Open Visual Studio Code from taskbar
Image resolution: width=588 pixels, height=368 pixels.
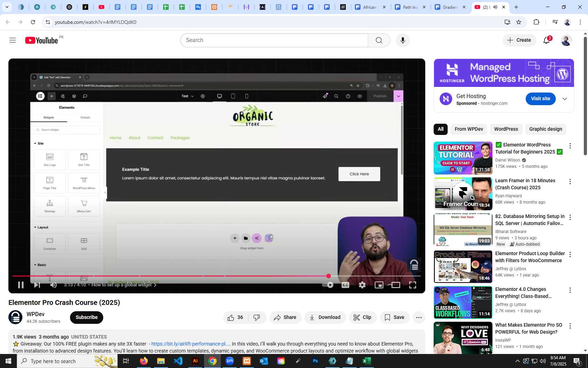pos(178,361)
